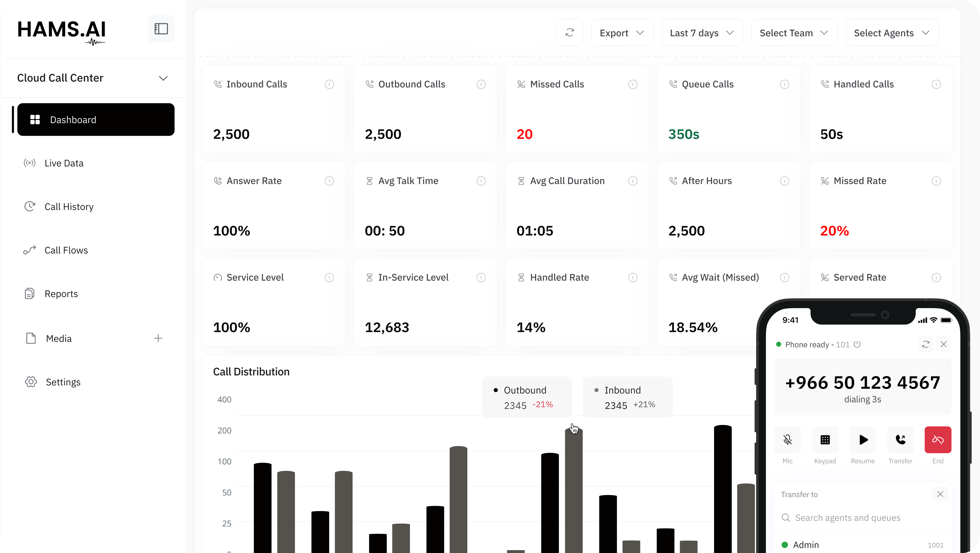Refresh the phone widget
This screenshot has width=980, height=553.
coord(926,344)
